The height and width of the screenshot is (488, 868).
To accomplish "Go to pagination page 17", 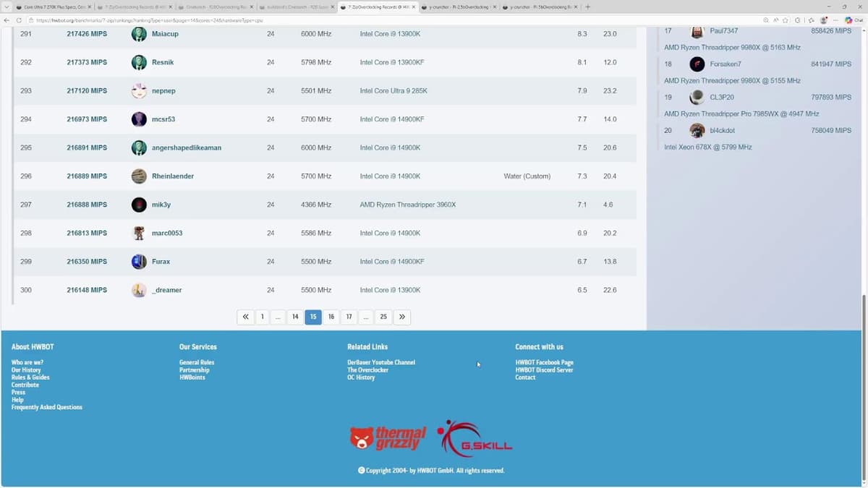I will click(349, 317).
